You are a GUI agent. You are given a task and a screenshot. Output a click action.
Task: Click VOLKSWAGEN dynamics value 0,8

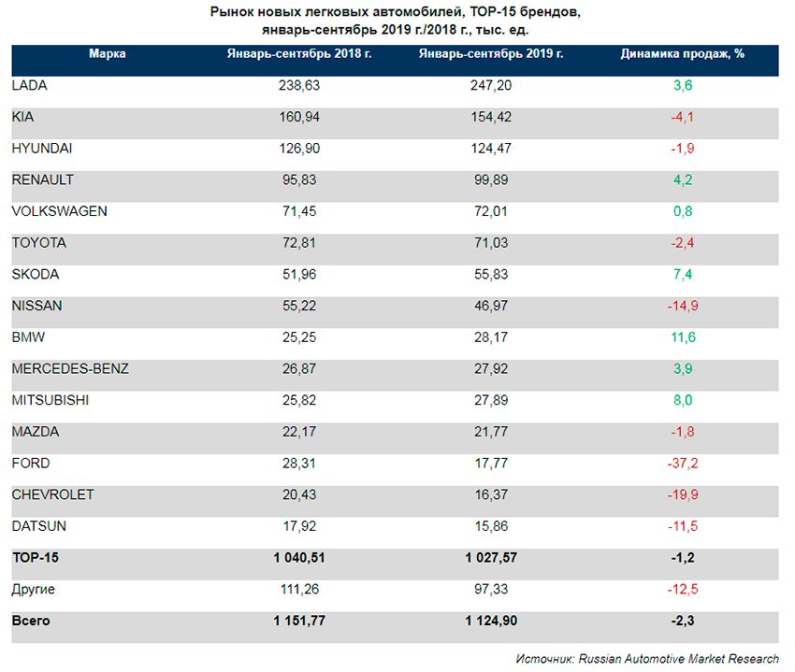pos(683,211)
